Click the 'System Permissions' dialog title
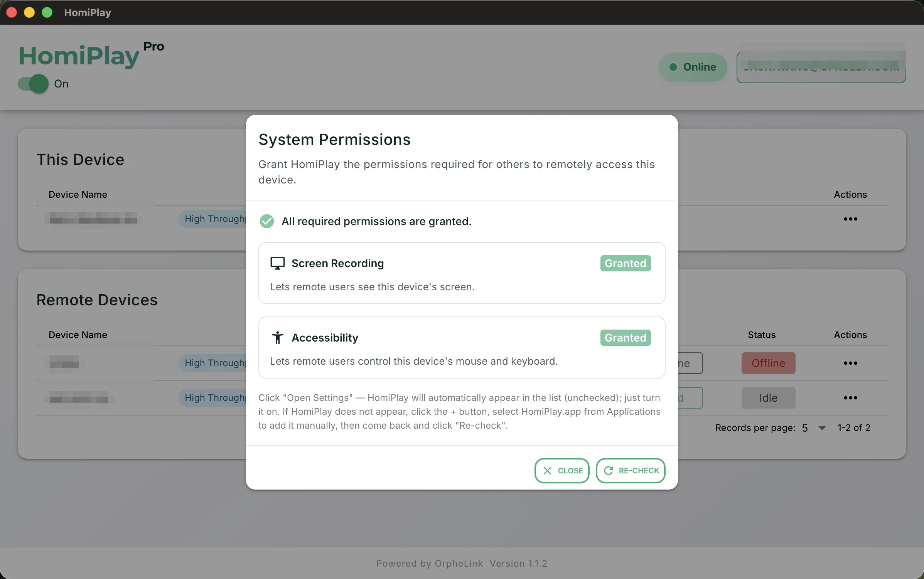This screenshot has height=579, width=924. [x=334, y=140]
